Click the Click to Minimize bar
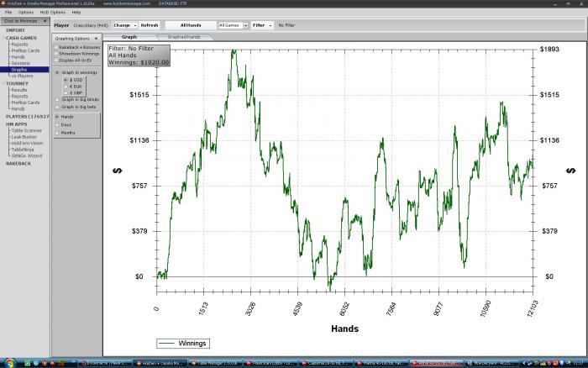This screenshot has width=588, height=368. (24, 21)
